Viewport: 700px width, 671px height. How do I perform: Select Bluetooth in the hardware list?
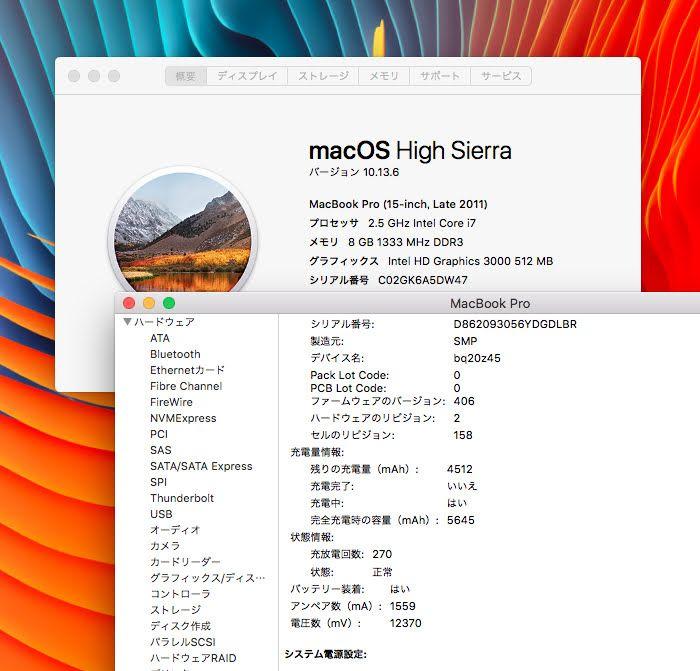(175, 354)
